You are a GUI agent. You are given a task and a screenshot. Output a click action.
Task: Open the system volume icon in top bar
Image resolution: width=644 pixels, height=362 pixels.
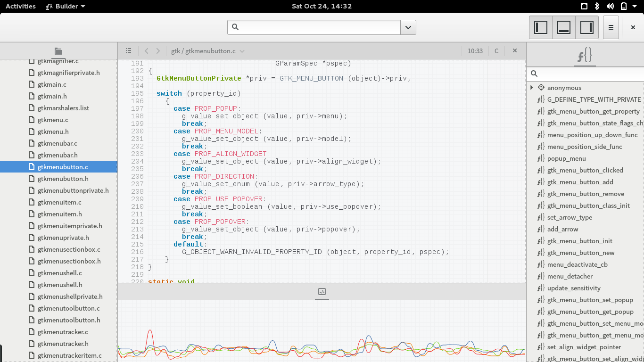pyautogui.click(x=610, y=6)
